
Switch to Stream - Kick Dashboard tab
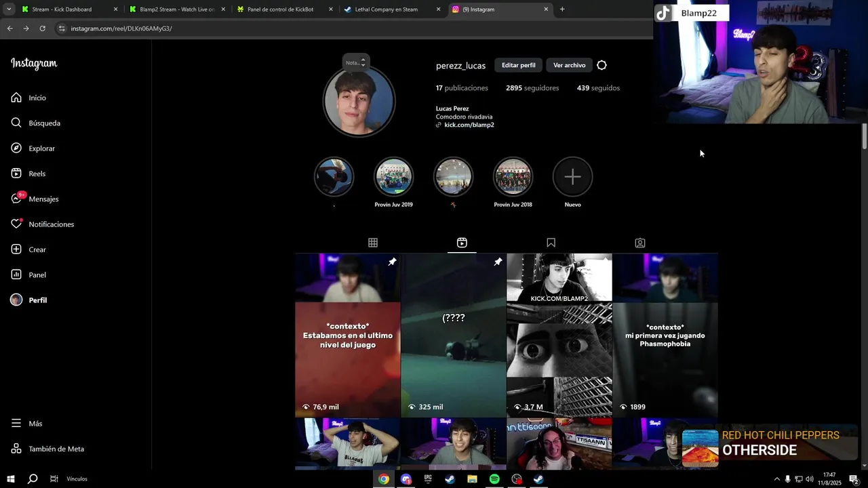click(x=68, y=9)
